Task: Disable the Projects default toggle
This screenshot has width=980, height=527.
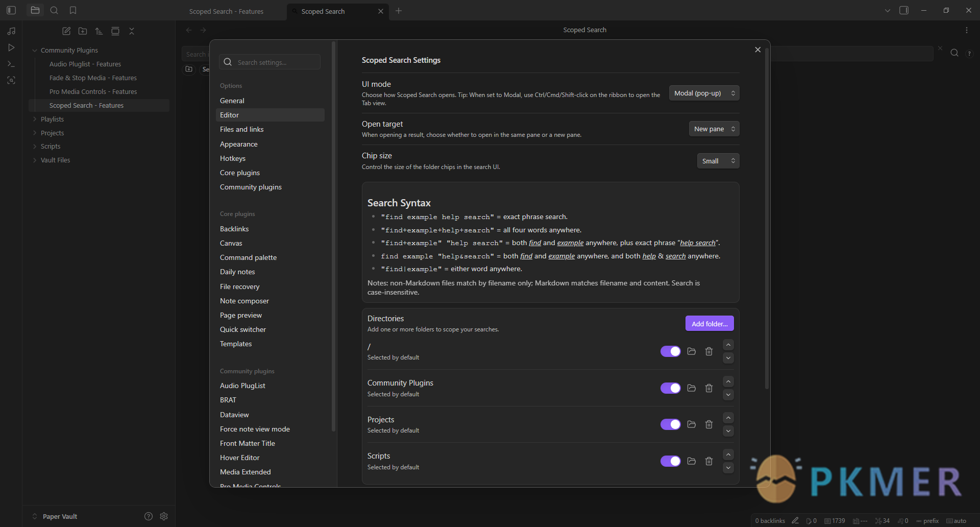Action: point(671,424)
